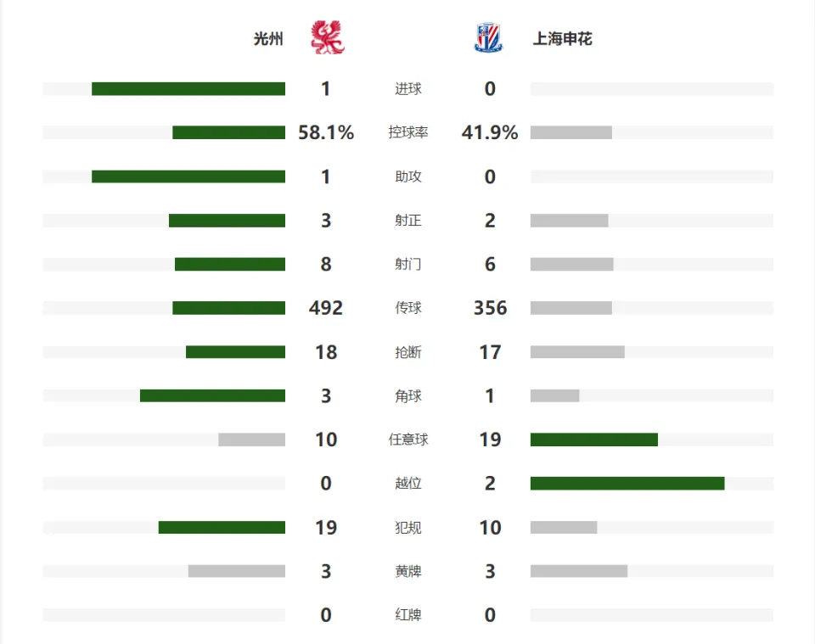Select the 黄牌 yellow cards label
The image size is (815, 644).
408,571
